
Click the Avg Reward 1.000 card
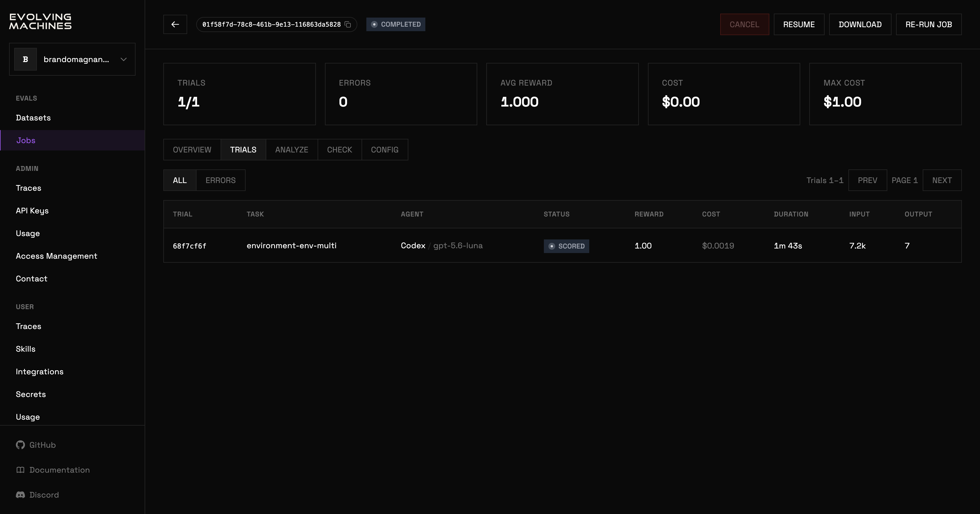(562, 94)
